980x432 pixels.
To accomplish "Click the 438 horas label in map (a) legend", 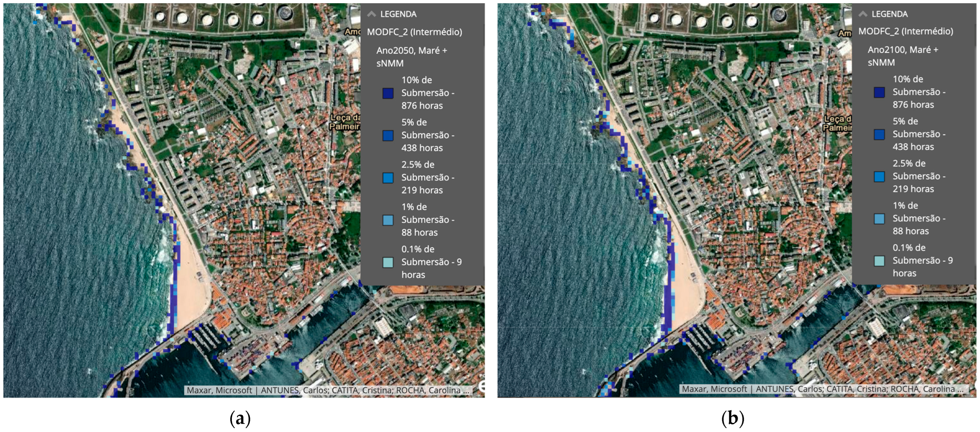I will tap(422, 148).
